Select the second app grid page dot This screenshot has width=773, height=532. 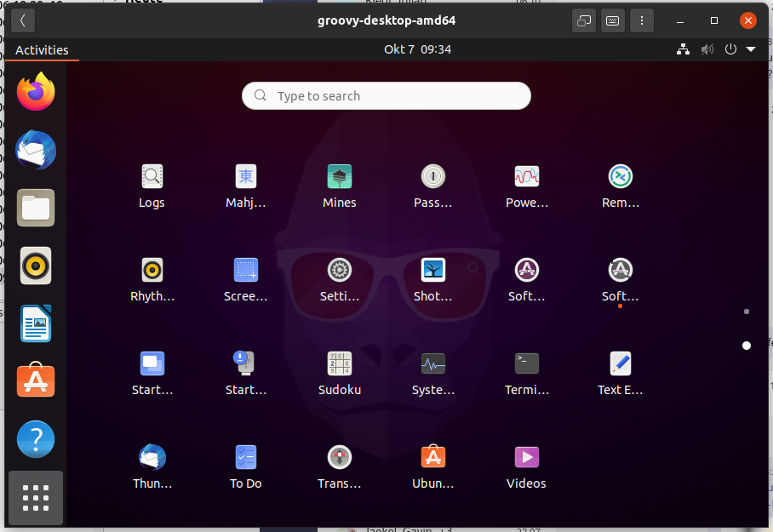tap(747, 346)
